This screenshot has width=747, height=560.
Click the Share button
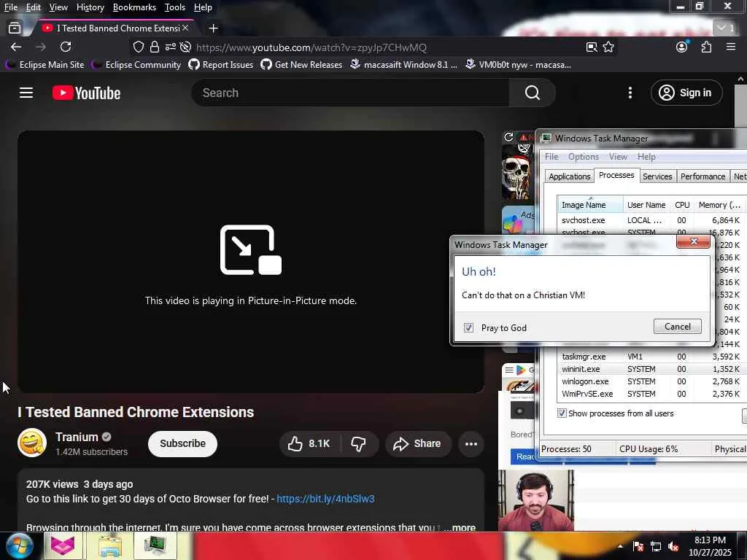click(417, 443)
